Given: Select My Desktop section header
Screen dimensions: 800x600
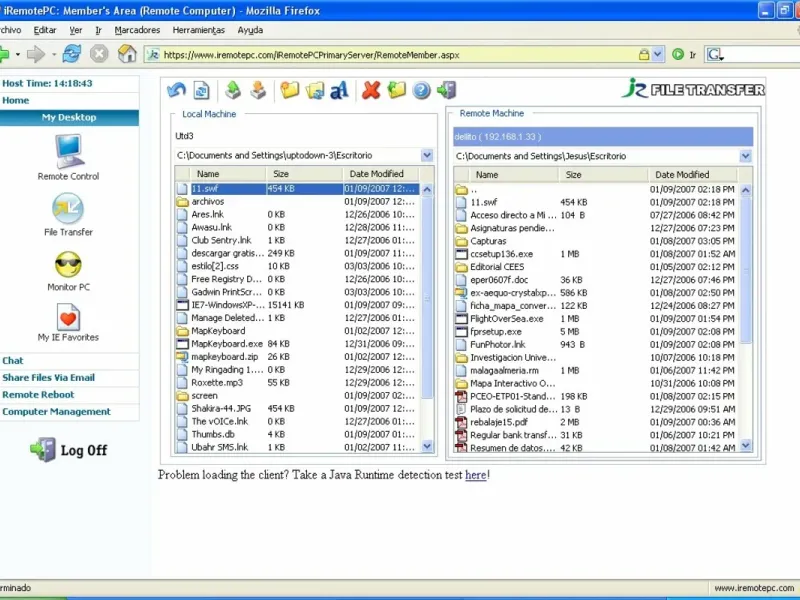Looking at the screenshot, I should click(x=69, y=117).
